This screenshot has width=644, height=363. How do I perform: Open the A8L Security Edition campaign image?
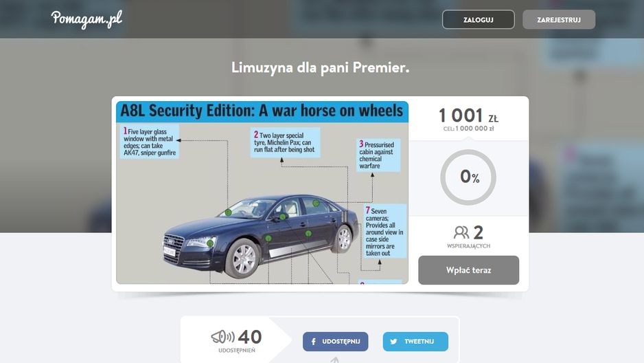pos(262,192)
